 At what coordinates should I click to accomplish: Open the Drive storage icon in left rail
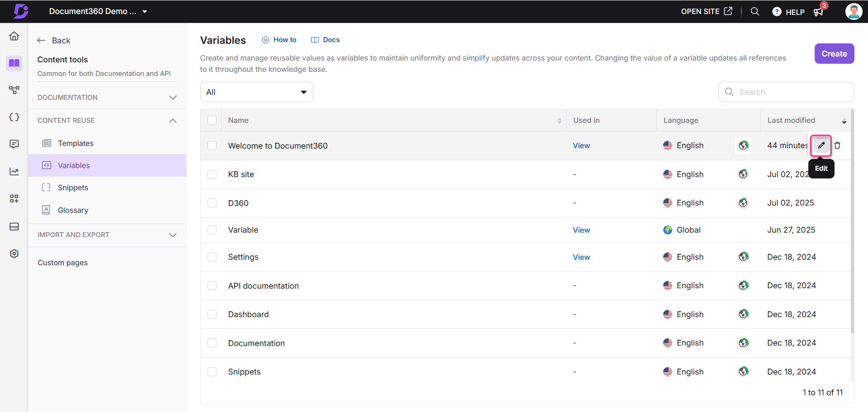pyautogui.click(x=14, y=226)
